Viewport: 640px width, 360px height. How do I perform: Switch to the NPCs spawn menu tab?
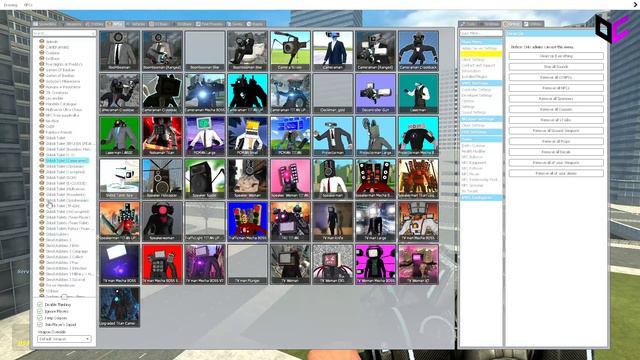click(115, 24)
